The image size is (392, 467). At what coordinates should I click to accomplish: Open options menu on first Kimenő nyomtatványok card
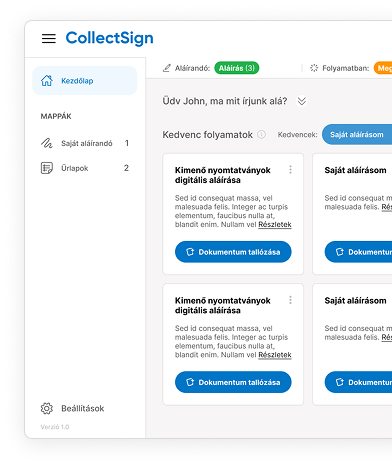(290, 170)
